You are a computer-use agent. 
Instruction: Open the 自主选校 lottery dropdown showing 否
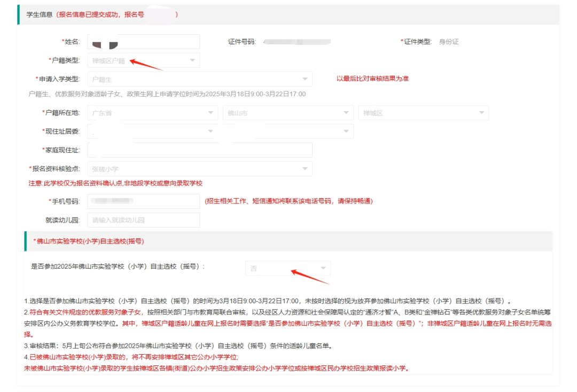288,268
